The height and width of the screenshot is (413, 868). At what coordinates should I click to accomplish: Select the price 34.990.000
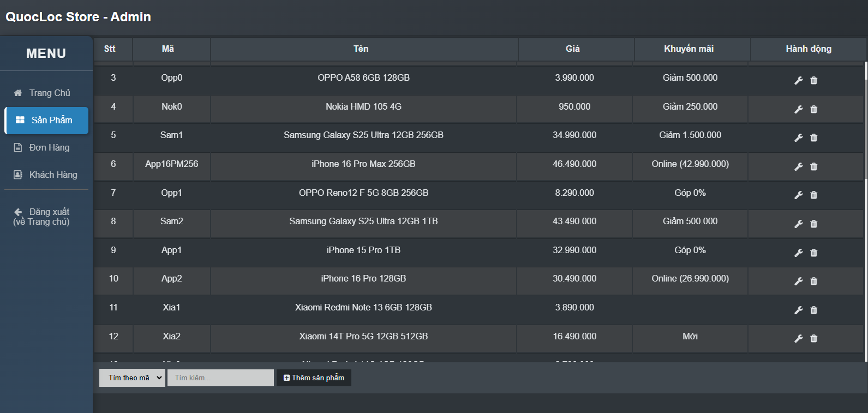(574, 135)
